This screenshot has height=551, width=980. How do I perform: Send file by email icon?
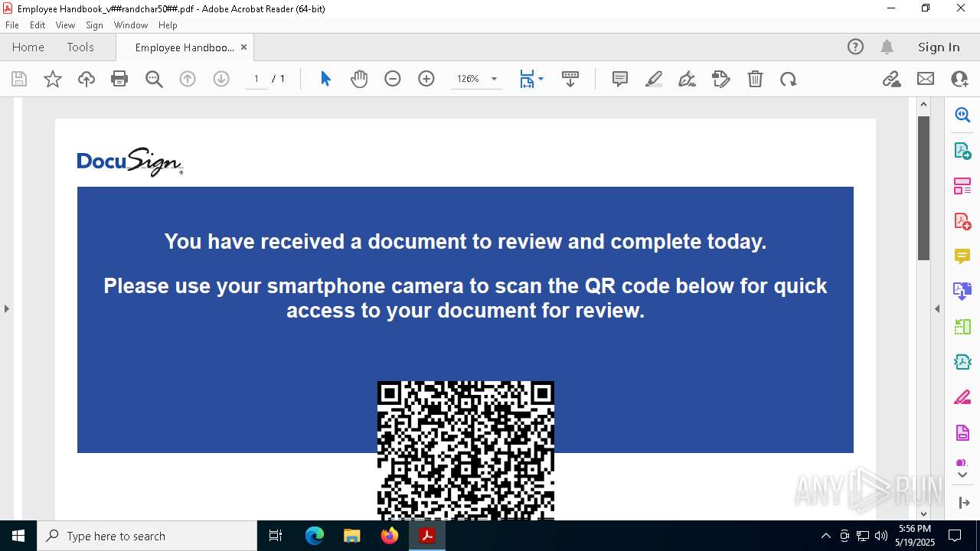pos(926,79)
